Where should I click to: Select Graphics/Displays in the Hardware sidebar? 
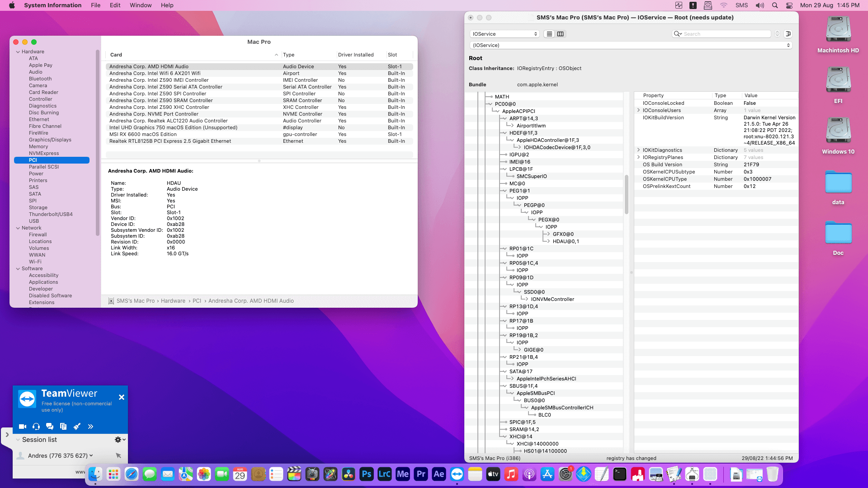[50, 140]
